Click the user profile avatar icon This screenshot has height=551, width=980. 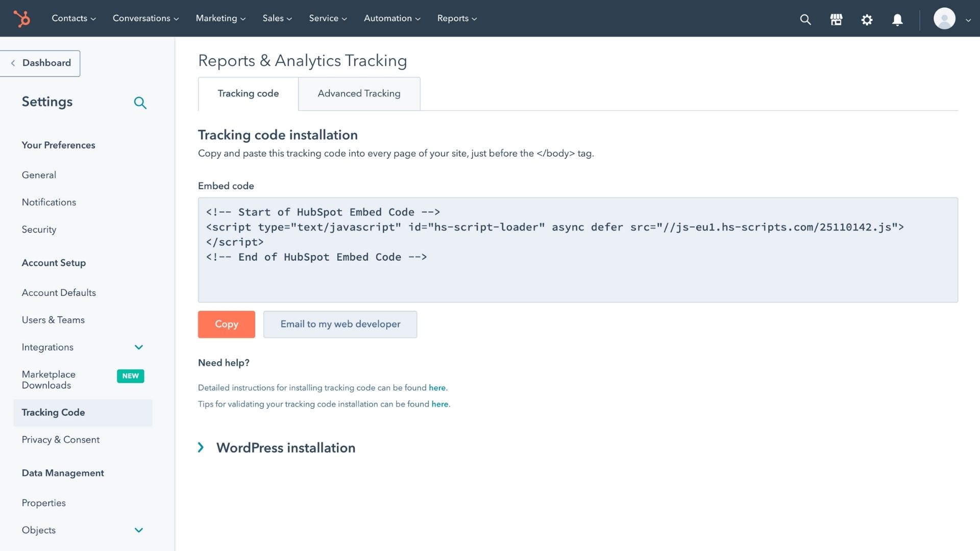pyautogui.click(x=944, y=18)
